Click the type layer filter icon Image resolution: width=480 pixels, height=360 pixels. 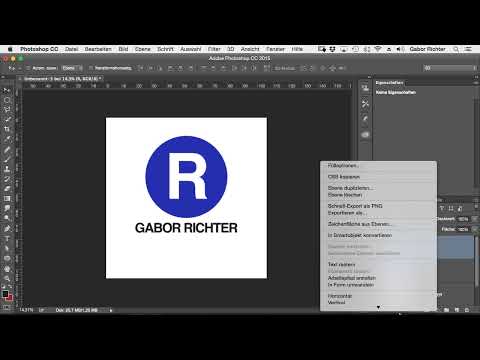442,209
